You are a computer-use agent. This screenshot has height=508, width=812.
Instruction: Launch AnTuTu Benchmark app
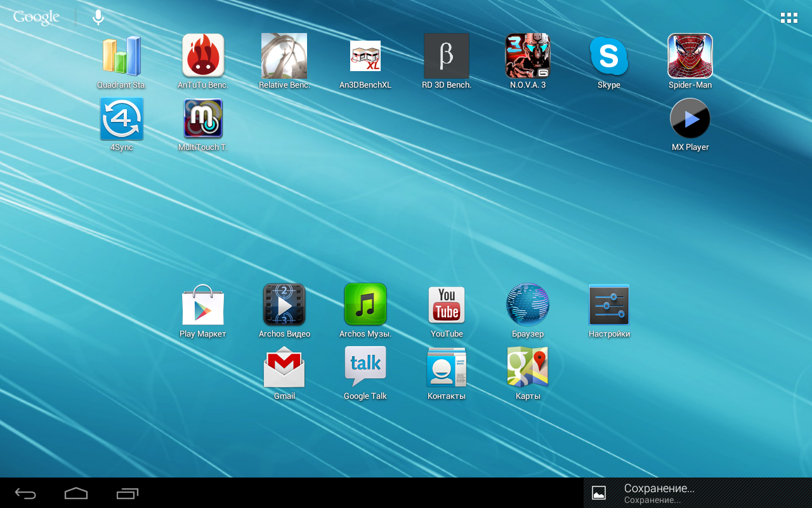click(x=203, y=57)
